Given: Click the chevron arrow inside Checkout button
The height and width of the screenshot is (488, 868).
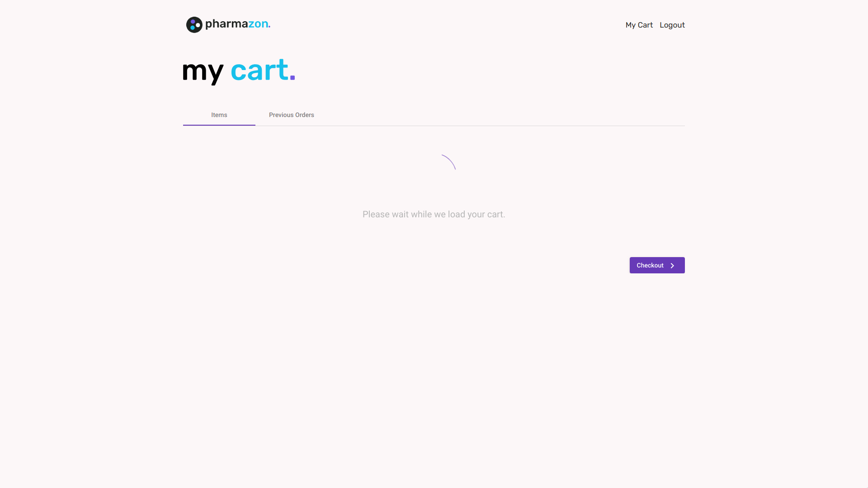Looking at the screenshot, I should (x=672, y=266).
